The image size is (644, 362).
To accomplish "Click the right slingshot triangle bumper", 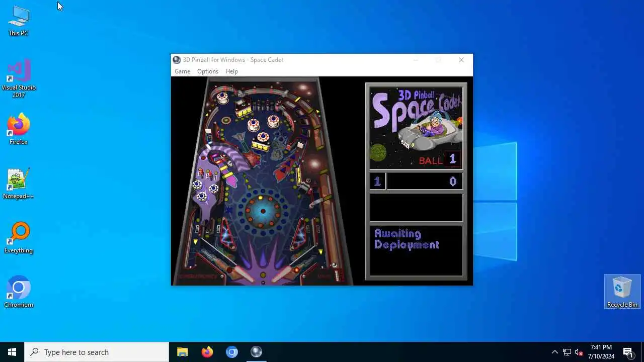I will [x=299, y=235].
